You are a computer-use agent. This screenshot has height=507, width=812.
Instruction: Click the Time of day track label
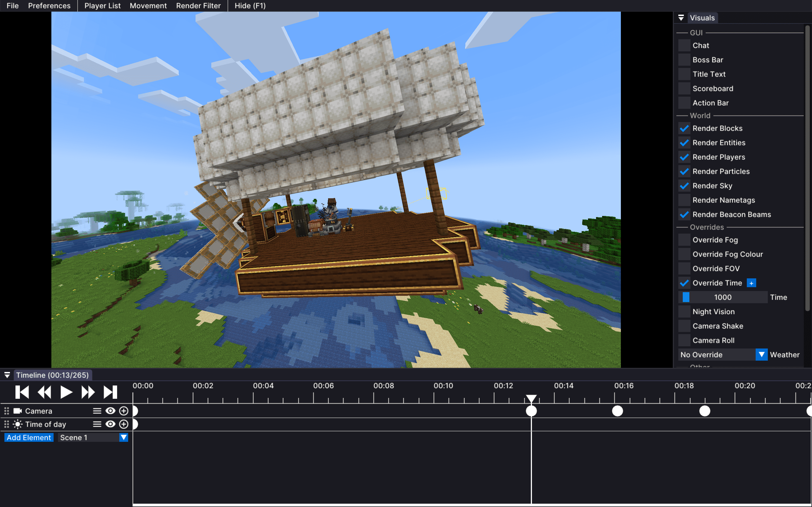tap(46, 424)
